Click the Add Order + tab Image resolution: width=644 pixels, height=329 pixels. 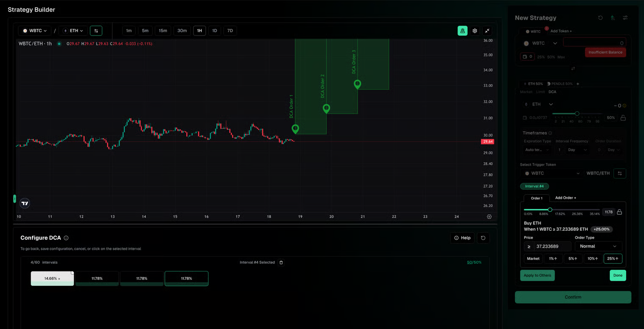tap(565, 198)
